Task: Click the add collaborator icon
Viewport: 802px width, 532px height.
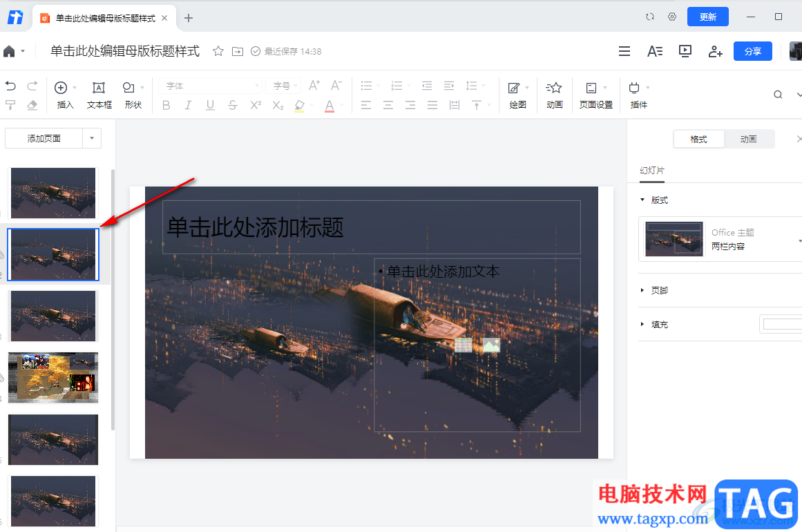Action: click(715, 51)
